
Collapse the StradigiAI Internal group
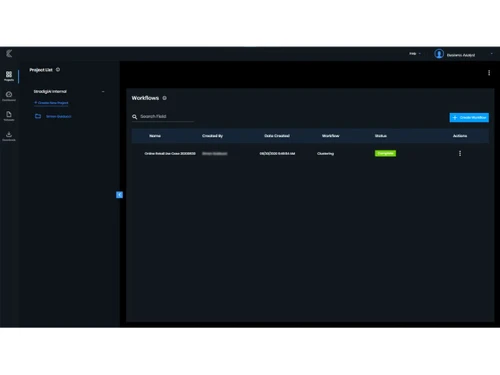(x=103, y=92)
